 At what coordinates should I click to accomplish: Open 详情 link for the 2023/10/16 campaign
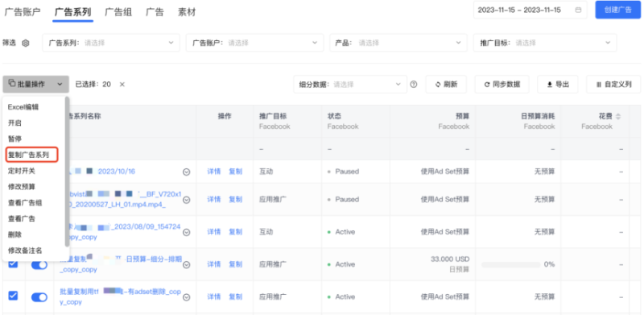tap(213, 172)
